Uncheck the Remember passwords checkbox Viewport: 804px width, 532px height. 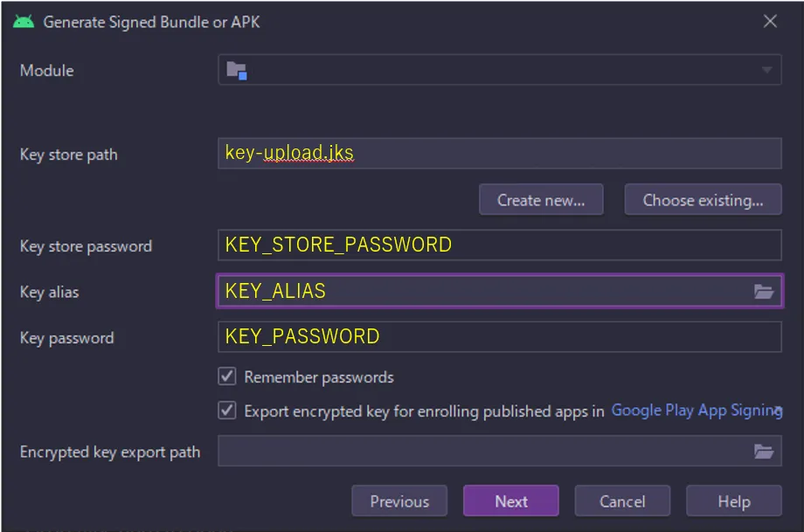pos(227,377)
